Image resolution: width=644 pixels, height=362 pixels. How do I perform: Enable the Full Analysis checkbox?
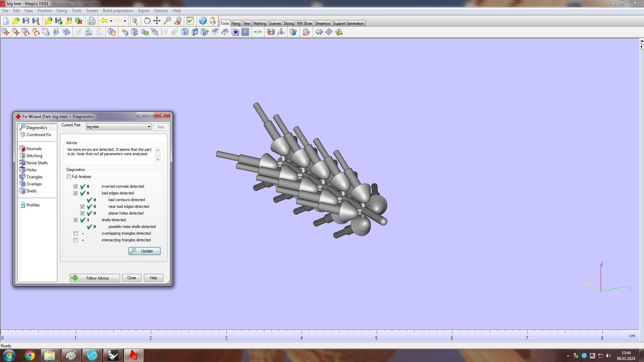[x=69, y=177]
